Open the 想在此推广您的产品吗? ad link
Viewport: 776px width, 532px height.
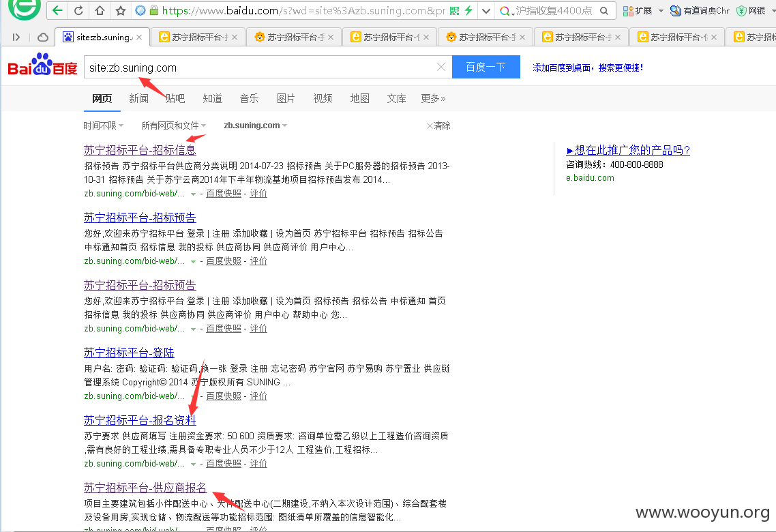coord(628,150)
